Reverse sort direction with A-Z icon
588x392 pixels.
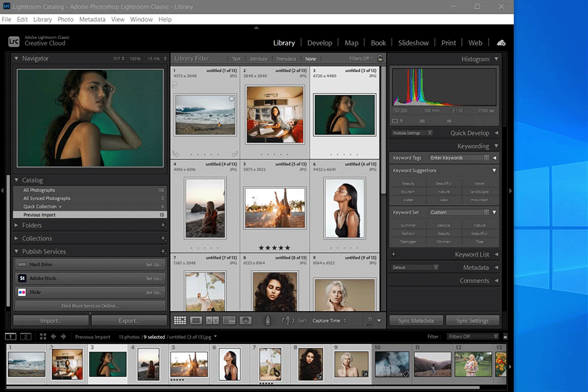[x=287, y=320]
